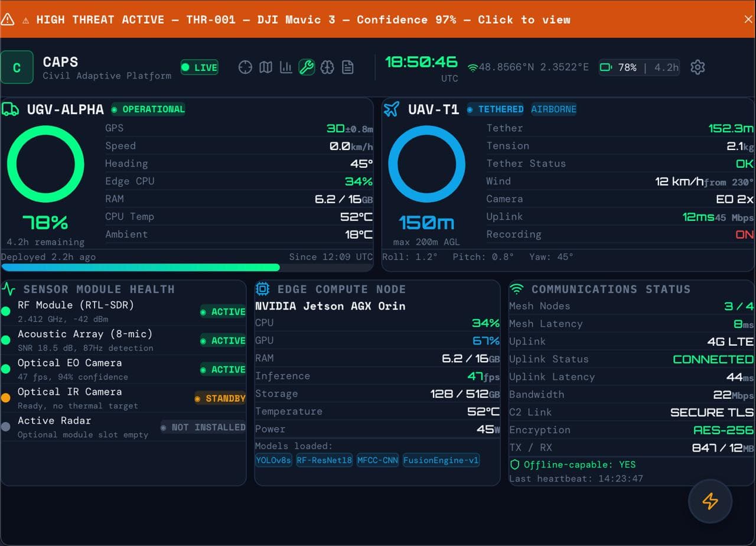Click the lightning quick-action button
This screenshot has width=756, height=546.
pyautogui.click(x=710, y=501)
